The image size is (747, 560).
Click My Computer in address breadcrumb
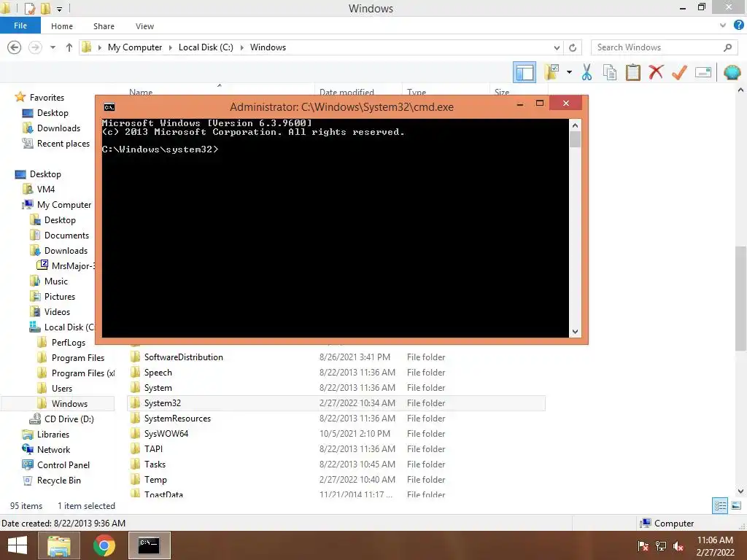(x=135, y=47)
